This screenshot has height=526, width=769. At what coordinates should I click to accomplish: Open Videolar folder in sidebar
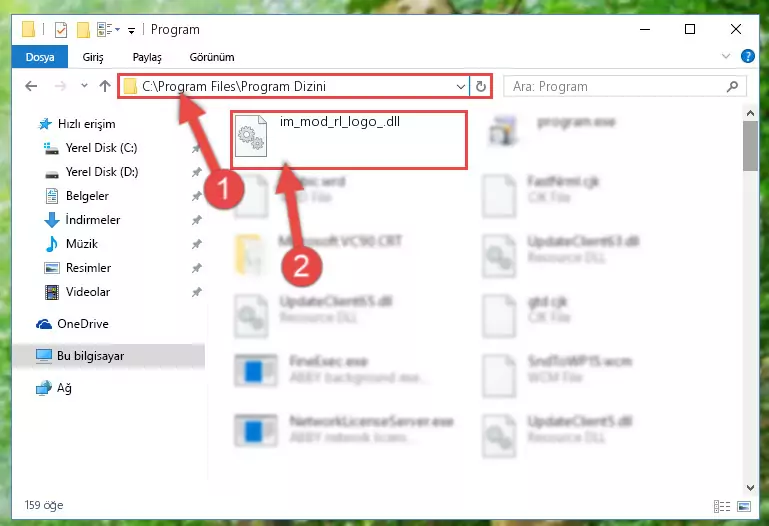(x=88, y=292)
